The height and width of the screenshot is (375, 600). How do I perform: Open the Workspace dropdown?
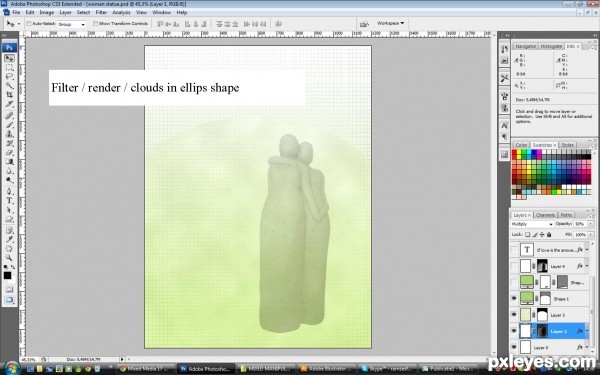click(390, 23)
